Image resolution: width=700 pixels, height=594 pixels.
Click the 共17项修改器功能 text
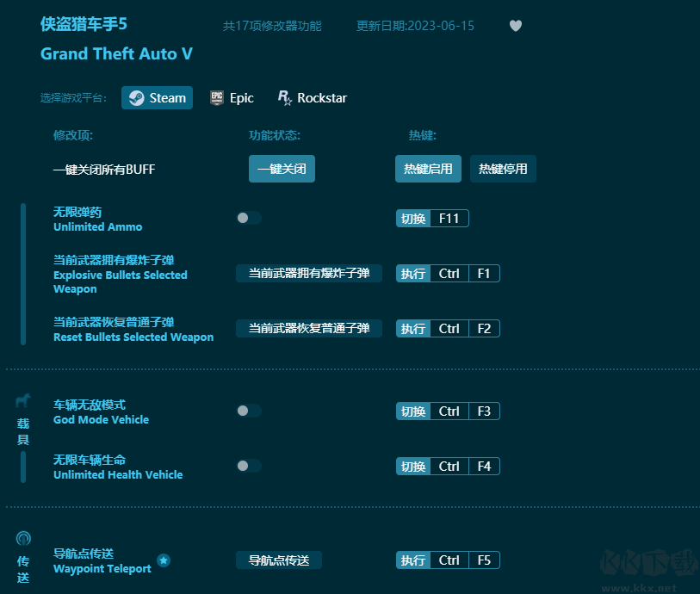tap(272, 26)
